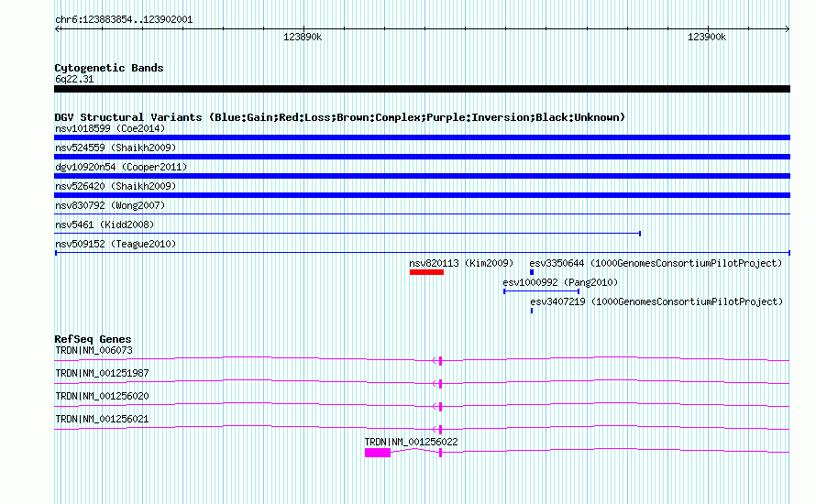Click the 123900k ruler tick label
Screen dimensions: 816x504
coord(707,37)
